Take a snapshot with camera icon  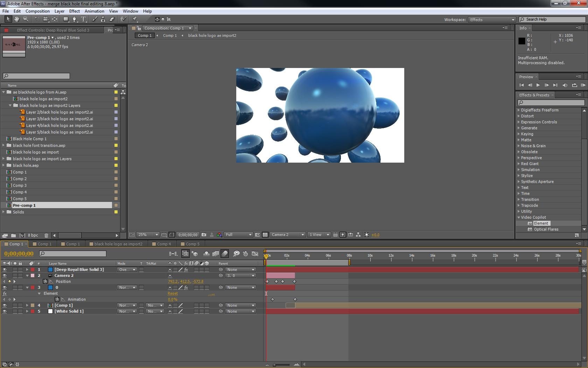[x=204, y=235]
